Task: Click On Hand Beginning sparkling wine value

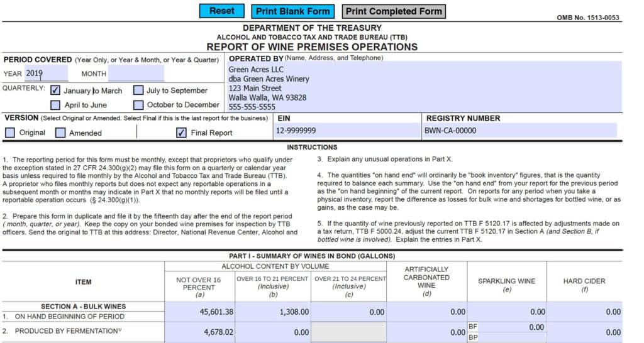Action: pyautogui.click(x=507, y=312)
